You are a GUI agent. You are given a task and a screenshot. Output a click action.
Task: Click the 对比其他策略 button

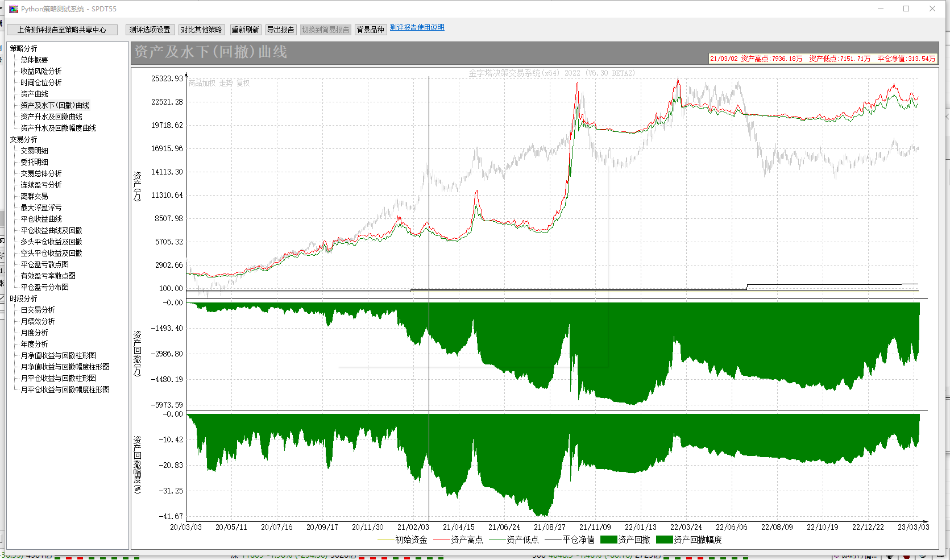[201, 30]
